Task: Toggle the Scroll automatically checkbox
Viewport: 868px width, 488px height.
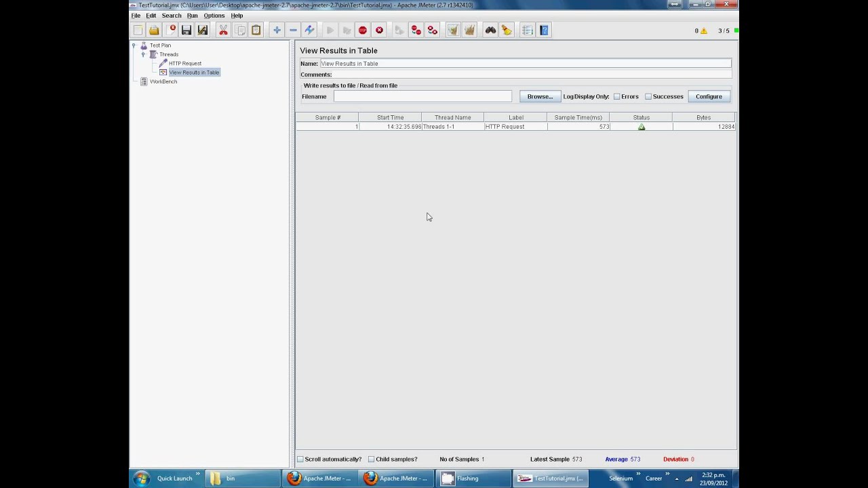Action: (300, 460)
